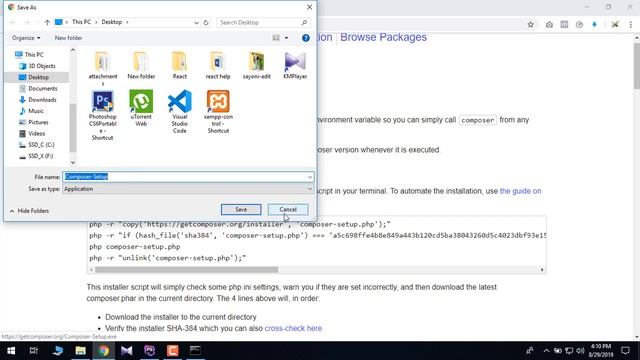Bookmark this page with the star icon
Screen dimensions: 640x360
pos(530,25)
